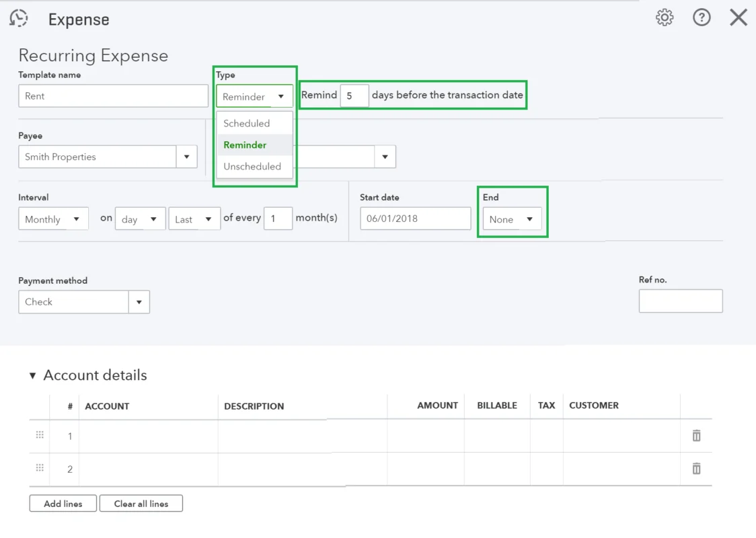Click the drag handle for line 1
This screenshot has width=756, height=538.
pyautogui.click(x=39, y=436)
